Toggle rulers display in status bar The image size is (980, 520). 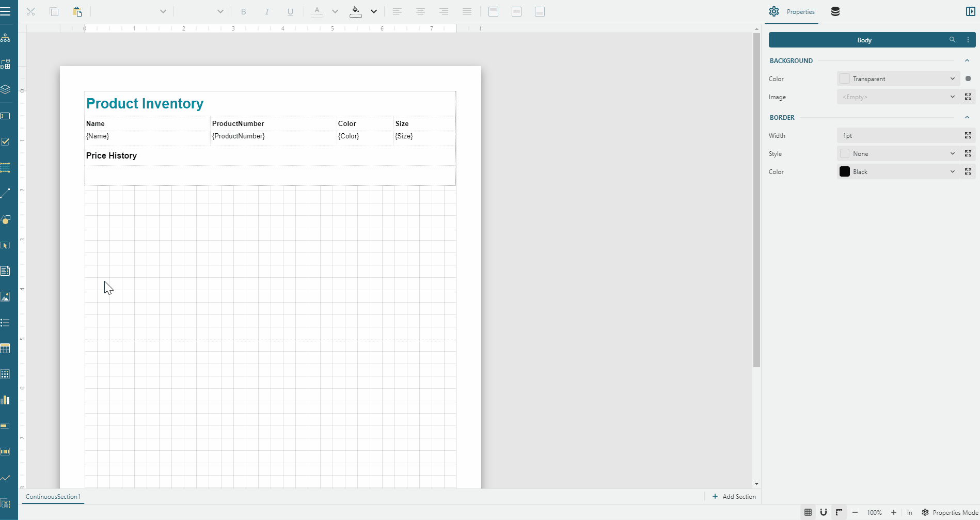pyautogui.click(x=839, y=512)
